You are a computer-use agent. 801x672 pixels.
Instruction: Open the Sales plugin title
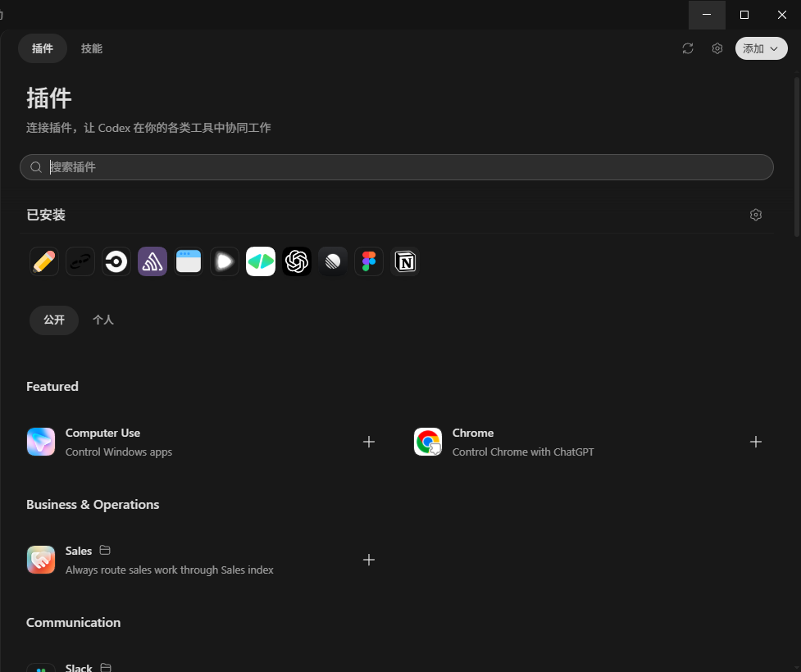pos(79,551)
